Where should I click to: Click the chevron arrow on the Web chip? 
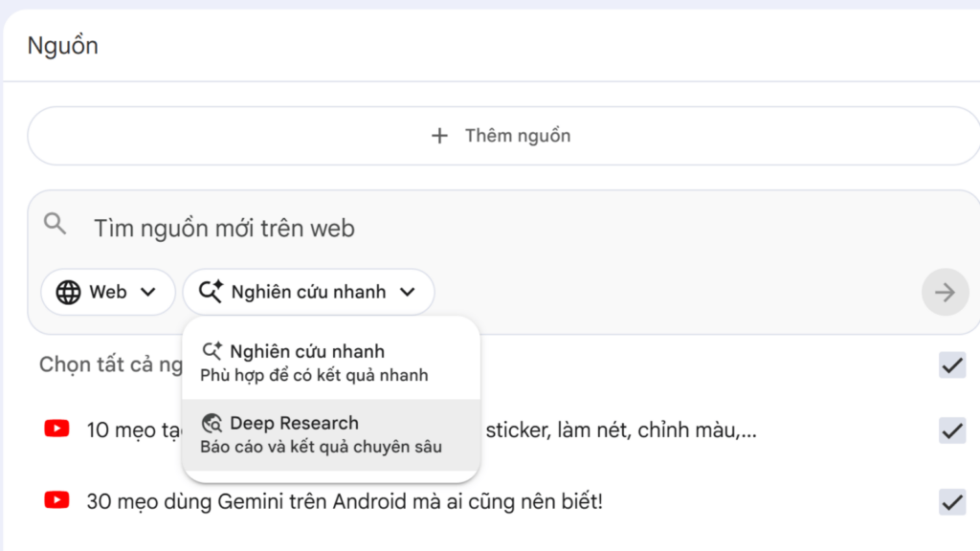148,292
